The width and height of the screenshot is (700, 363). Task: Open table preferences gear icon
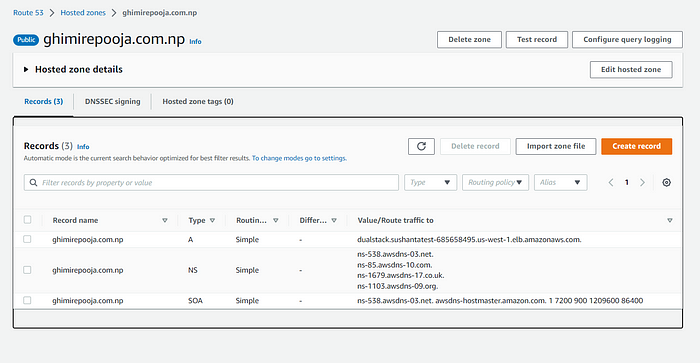pos(666,183)
